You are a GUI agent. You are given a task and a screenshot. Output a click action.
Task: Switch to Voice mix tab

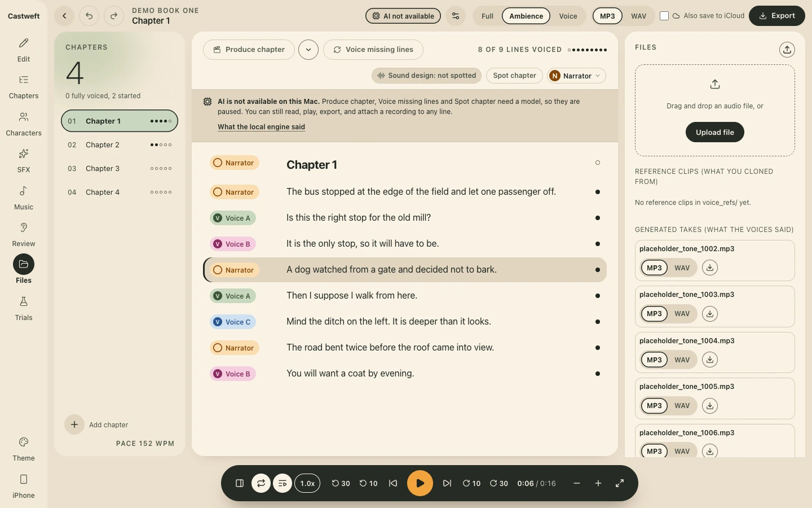pos(568,16)
